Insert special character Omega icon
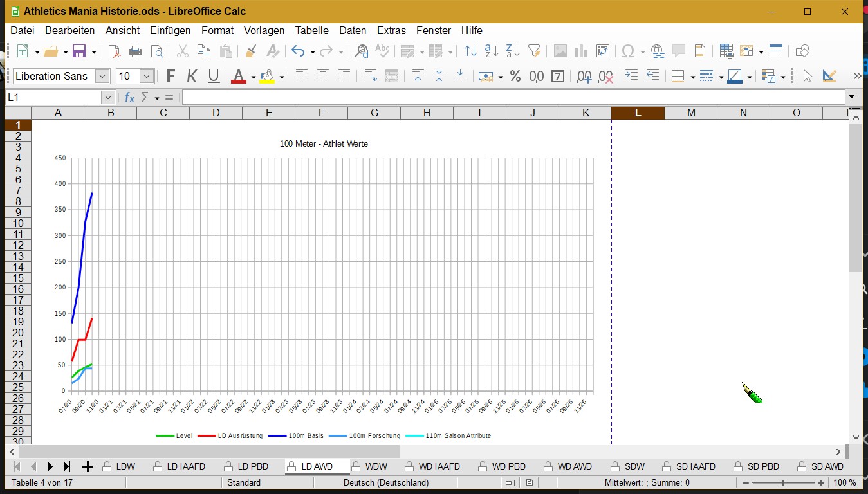Screen dimensions: 868x494 [628, 51]
